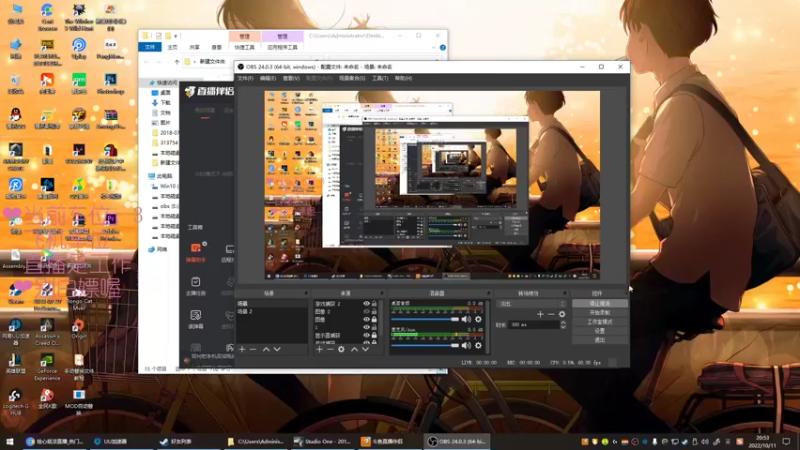Move the selected scene down
Image resolution: width=800 pixels, height=450 pixels.
click(x=277, y=349)
